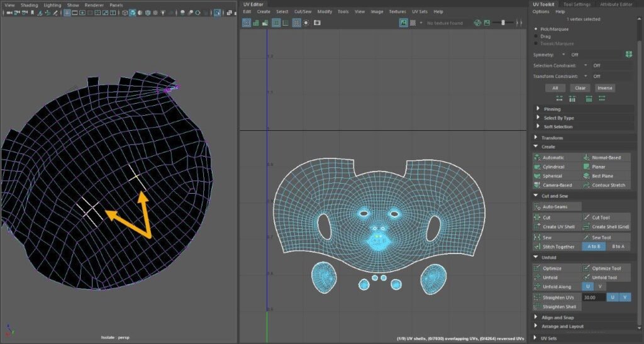
Task: Toggle Straighten UVs U option
Action: tap(613, 297)
